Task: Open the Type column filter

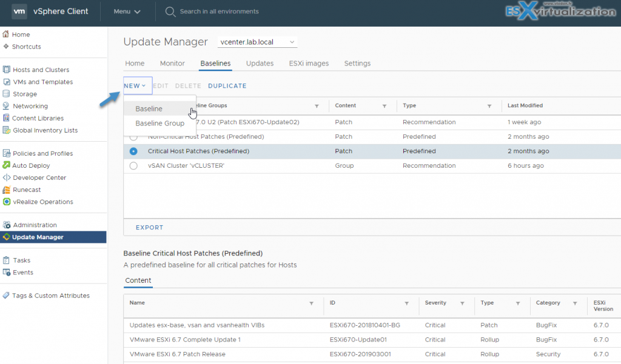Action: pos(489,106)
